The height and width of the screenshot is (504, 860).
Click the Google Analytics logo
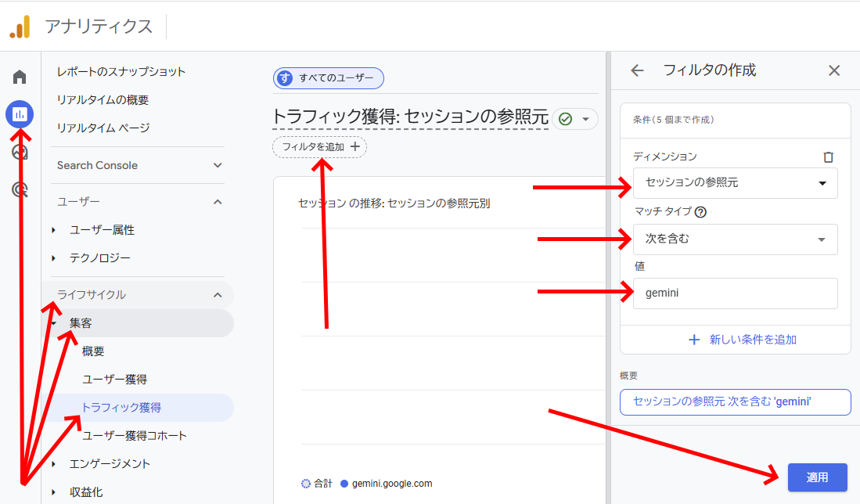20,27
